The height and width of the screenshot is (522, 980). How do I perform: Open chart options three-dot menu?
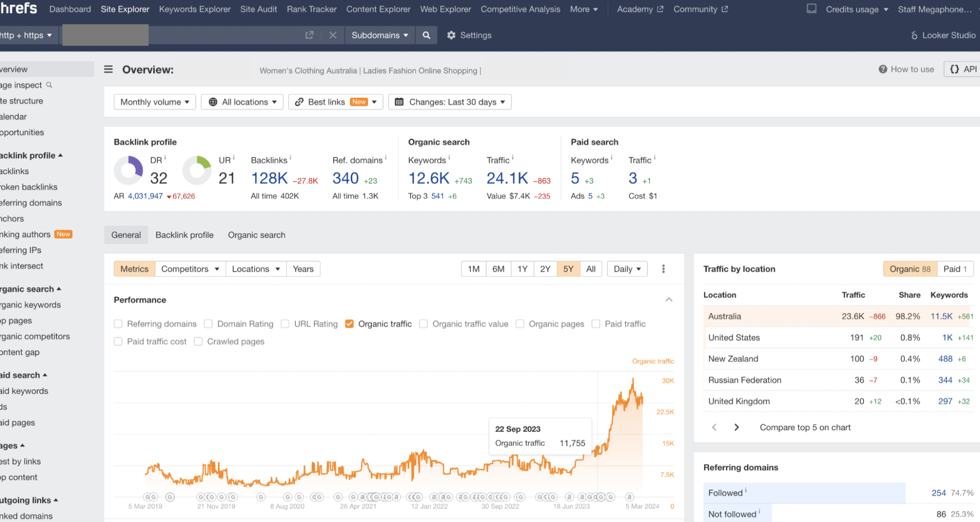[663, 269]
